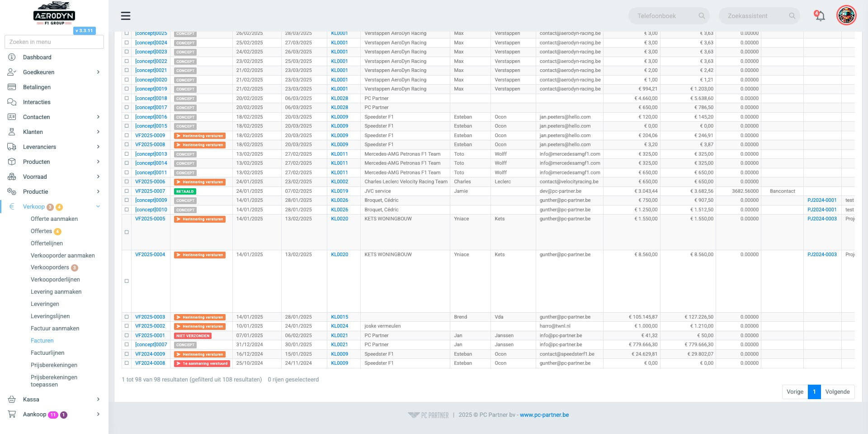Viewport: 868px width, 434px height.
Task: Click the Zoeken in menu field
Action: tap(54, 42)
